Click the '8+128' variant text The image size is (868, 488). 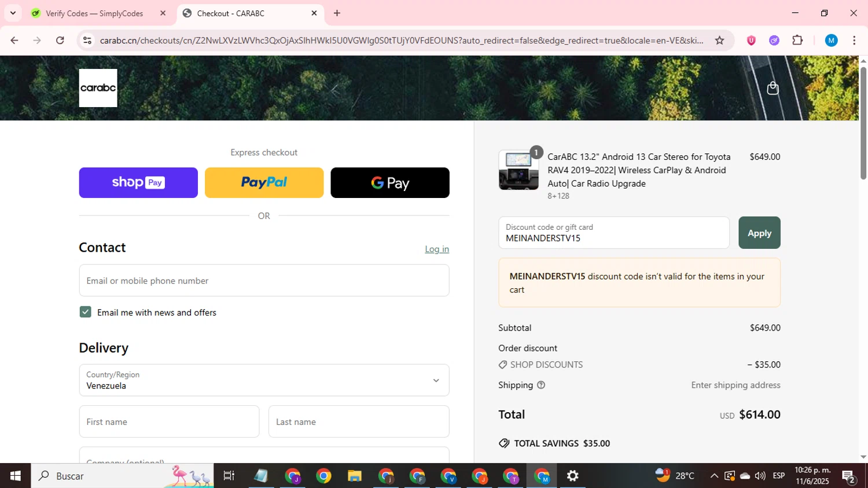coord(558,196)
